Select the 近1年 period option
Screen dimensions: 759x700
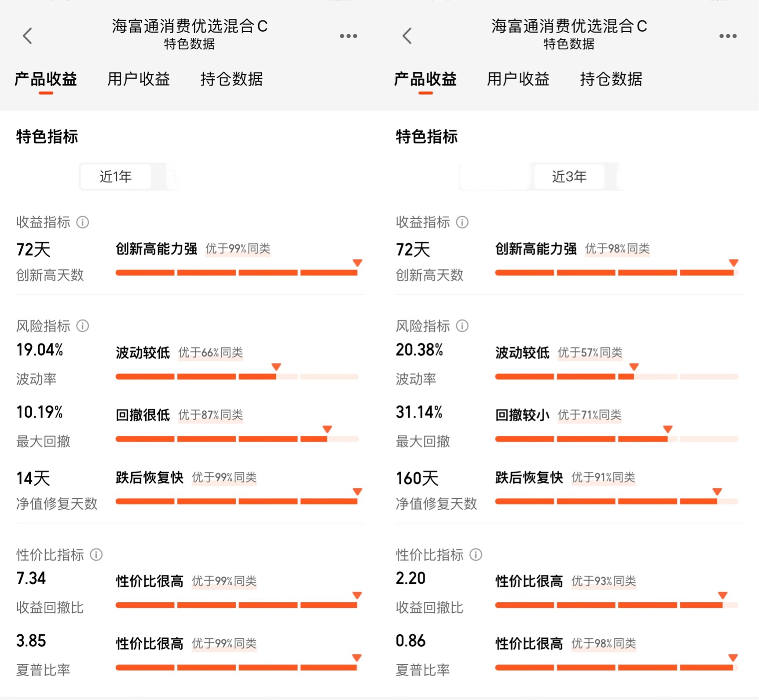116,177
